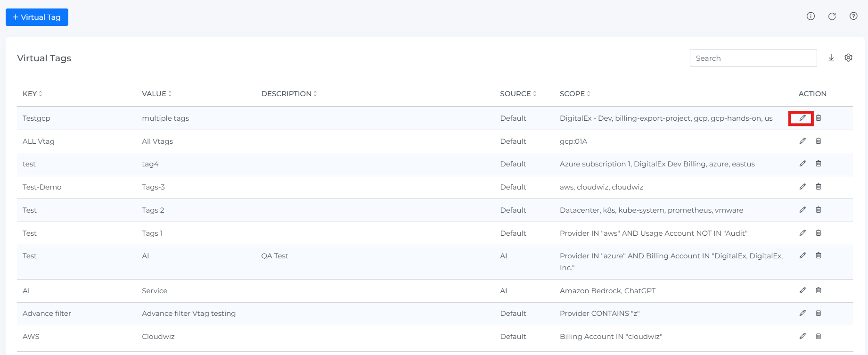868x355 pixels.
Task: Edit the Testgcp virtual tag
Action: point(802,118)
